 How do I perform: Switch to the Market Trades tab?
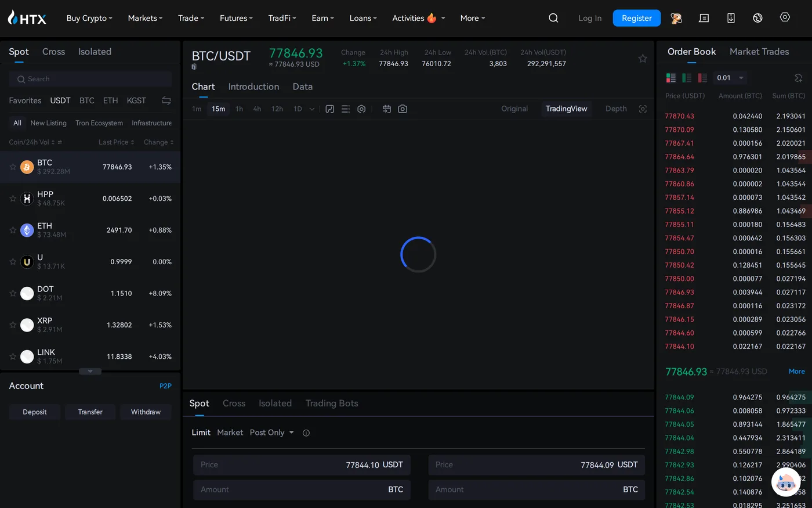tap(759, 52)
